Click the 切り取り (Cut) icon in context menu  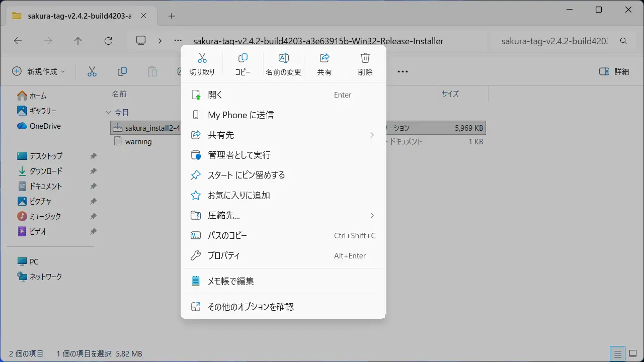202,64
